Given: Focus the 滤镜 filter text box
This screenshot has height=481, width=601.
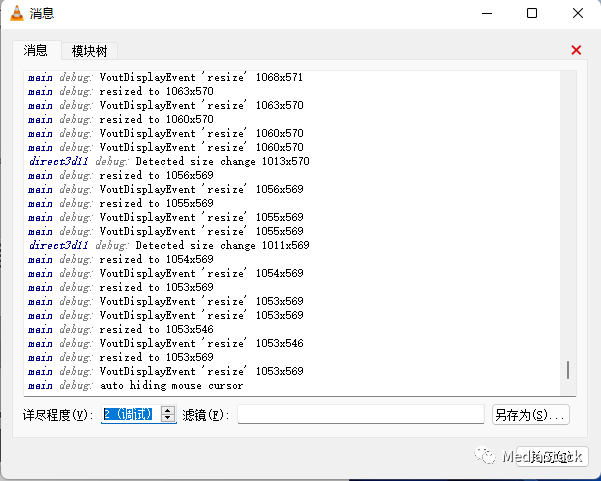Looking at the screenshot, I should click(360, 414).
